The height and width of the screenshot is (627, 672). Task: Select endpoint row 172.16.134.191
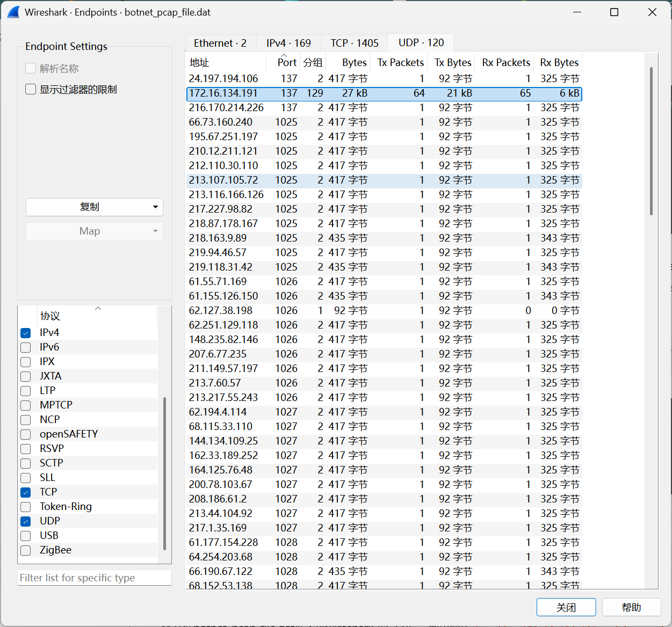click(384, 93)
